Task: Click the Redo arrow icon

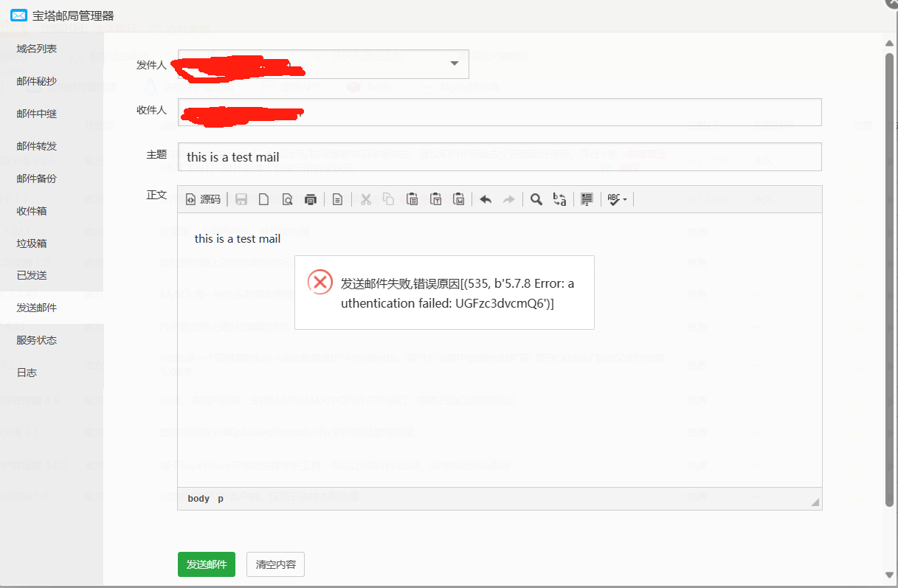Action: tap(508, 199)
